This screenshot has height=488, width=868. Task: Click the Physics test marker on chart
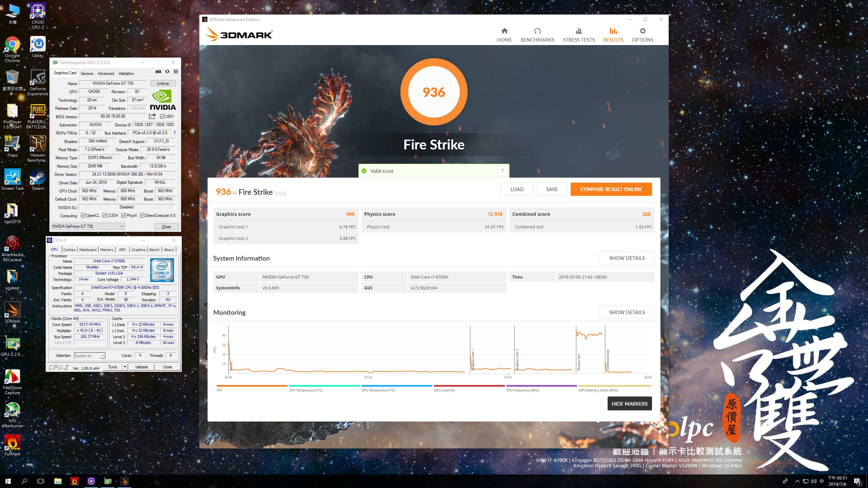pyautogui.click(x=578, y=362)
